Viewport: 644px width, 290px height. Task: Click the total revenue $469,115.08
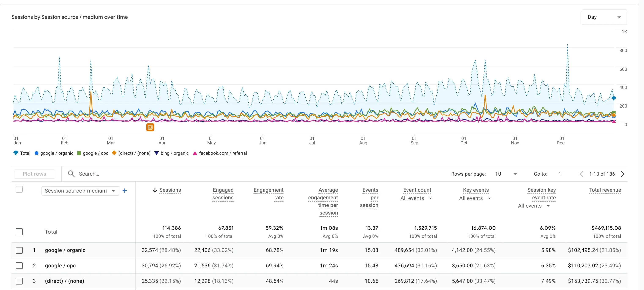point(606,228)
